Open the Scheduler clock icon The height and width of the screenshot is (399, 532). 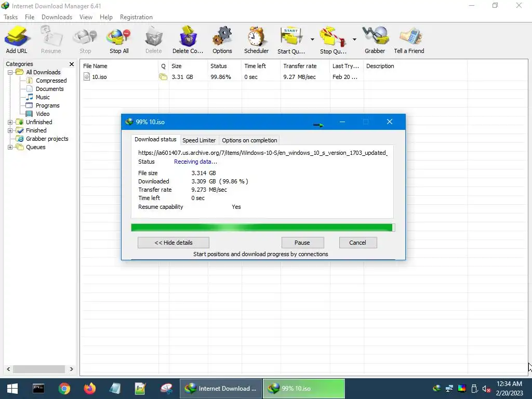(256, 40)
